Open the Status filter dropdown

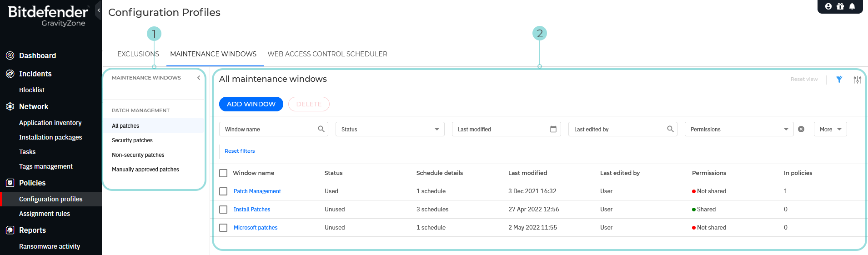[390, 129]
